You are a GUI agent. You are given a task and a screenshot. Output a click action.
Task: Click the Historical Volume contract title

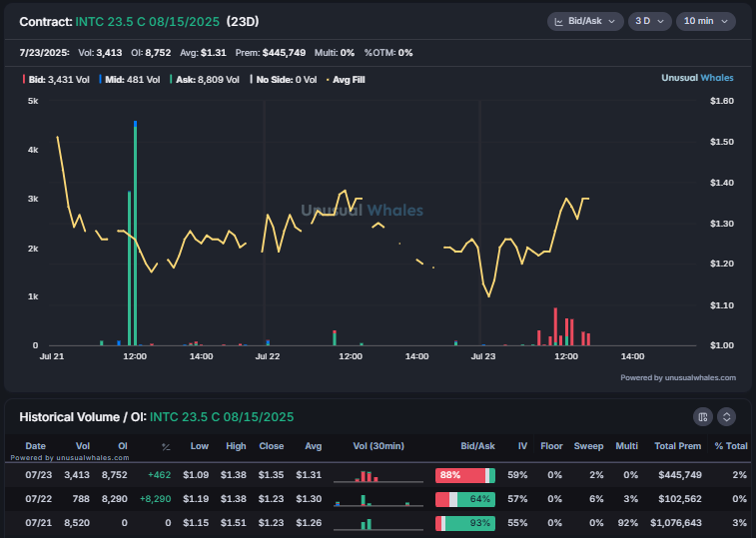[222, 417]
